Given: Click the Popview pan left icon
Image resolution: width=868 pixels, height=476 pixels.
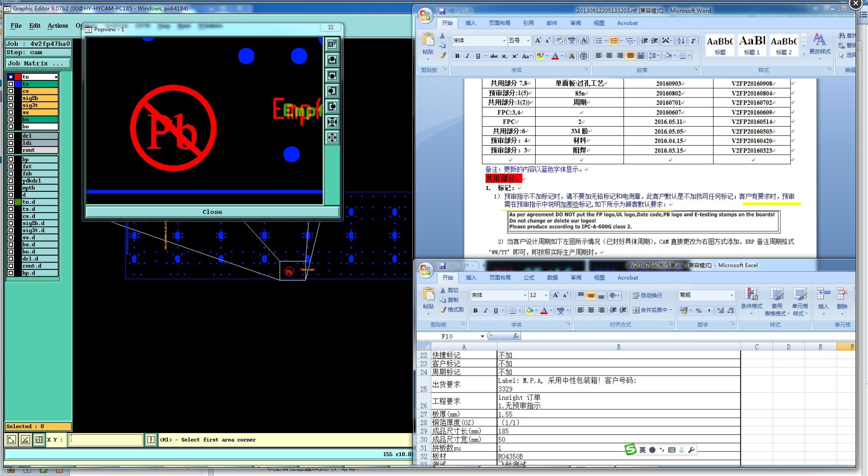Looking at the screenshot, I should coord(332,91).
